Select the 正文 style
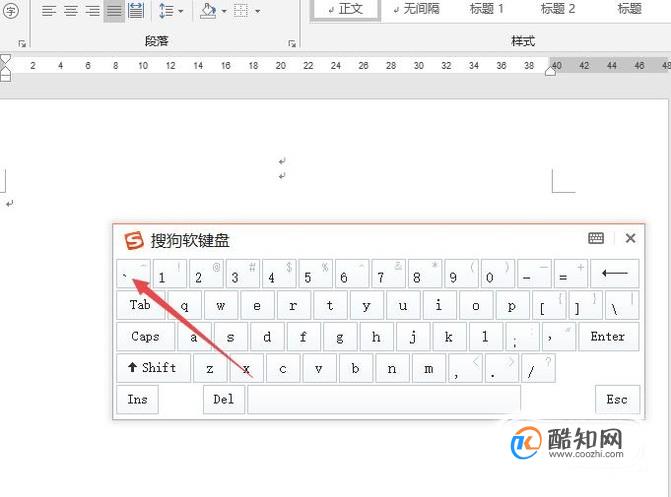This screenshot has height=497, width=671. pyautogui.click(x=346, y=10)
